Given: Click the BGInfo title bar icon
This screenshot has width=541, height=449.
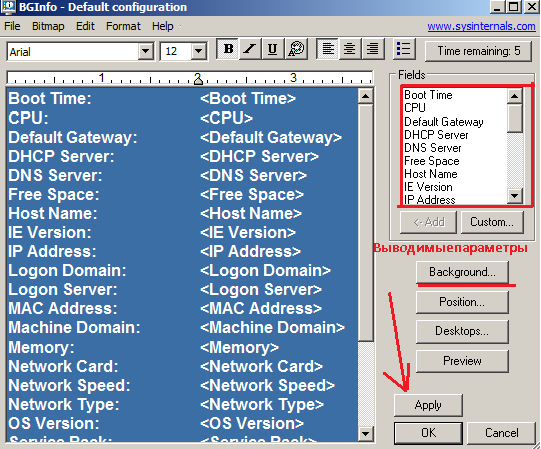Looking at the screenshot, I should tap(8, 7).
